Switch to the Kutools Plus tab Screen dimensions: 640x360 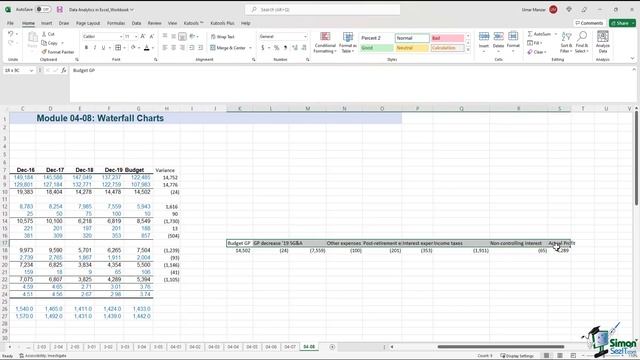pyautogui.click(x=222, y=23)
